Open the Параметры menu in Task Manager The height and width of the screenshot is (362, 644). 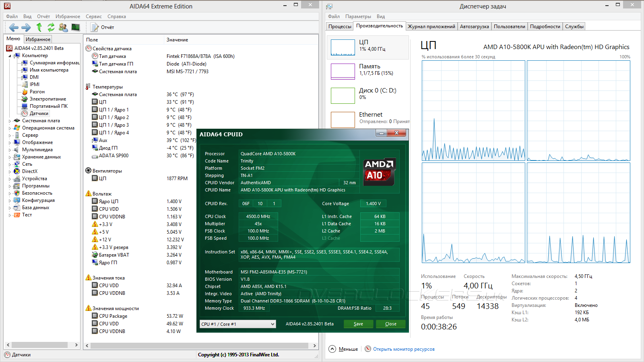(x=358, y=16)
